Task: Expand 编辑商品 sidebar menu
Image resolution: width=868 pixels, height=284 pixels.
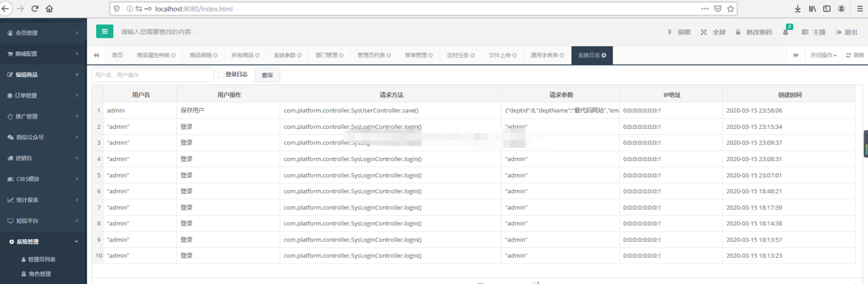Action: [x=43, y=74]
